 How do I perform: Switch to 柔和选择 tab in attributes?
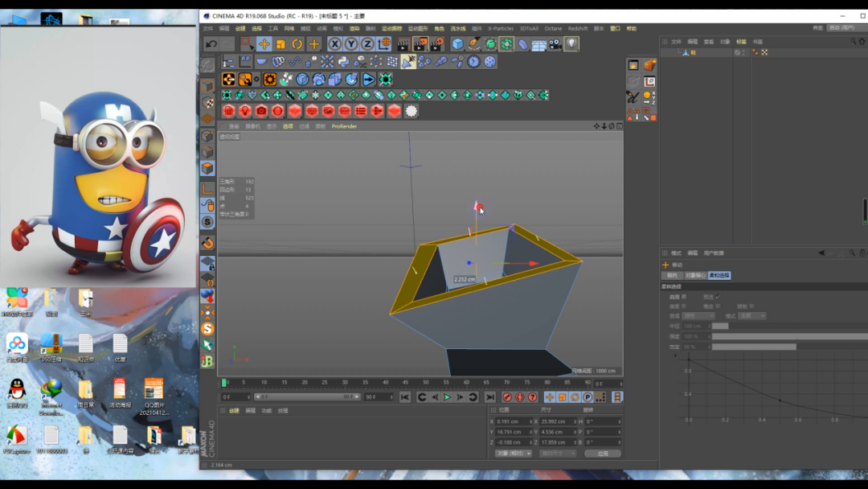click(719, 275)
